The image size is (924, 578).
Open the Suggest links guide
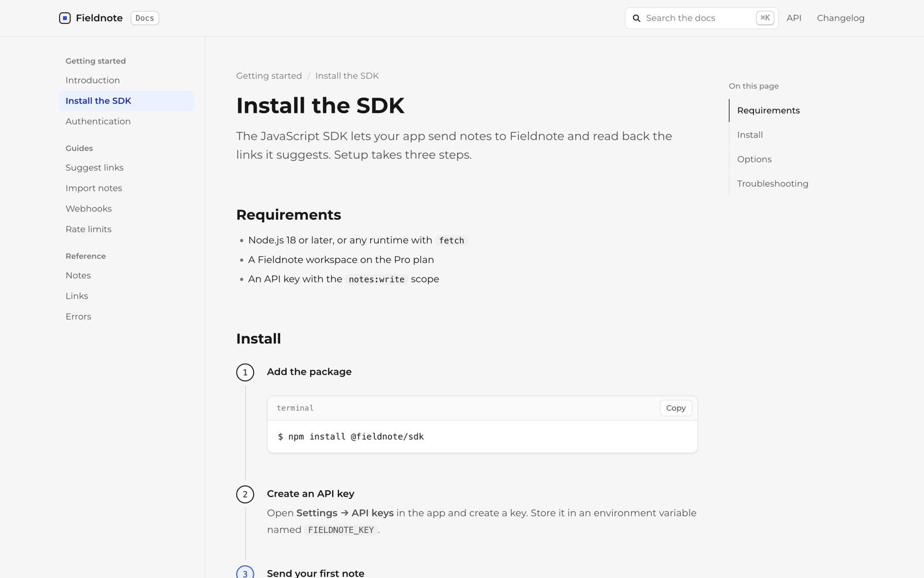click(126, 168)
